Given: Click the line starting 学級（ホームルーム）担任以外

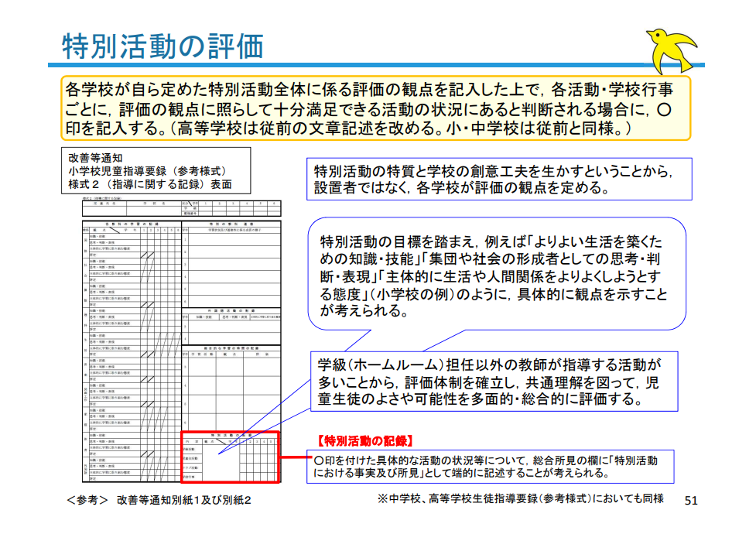Looking at the screenshot, I should coord(489,365).
